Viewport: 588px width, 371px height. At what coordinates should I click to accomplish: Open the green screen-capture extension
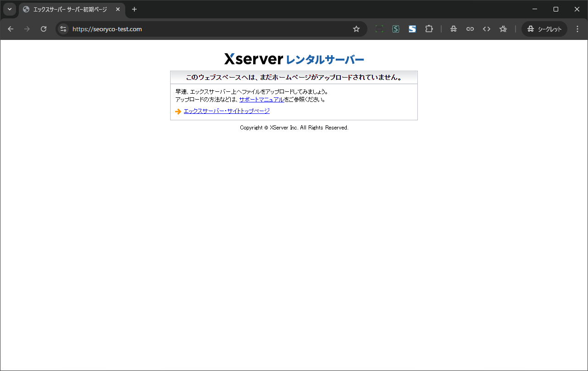[379, 28]
